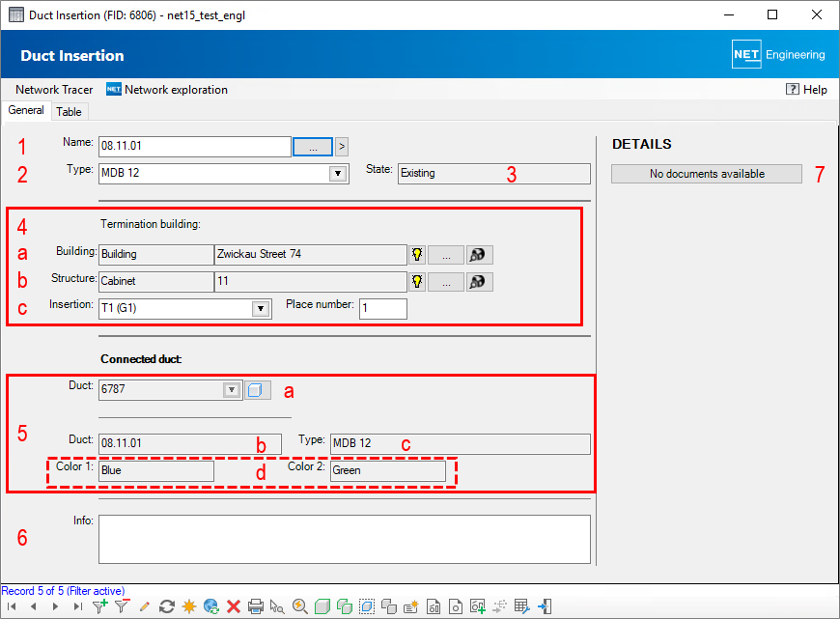
Task: Open the Duct dropdown showing 6787
Action: (232, 390)
